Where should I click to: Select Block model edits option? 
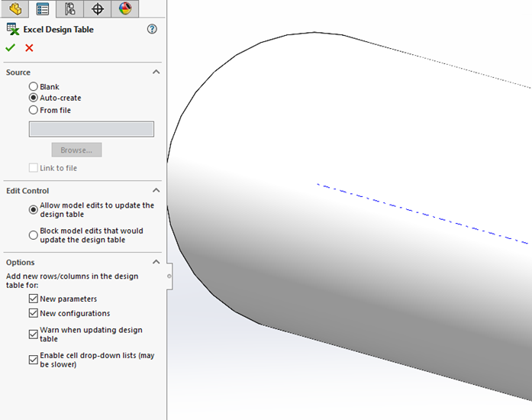(34, 235)
